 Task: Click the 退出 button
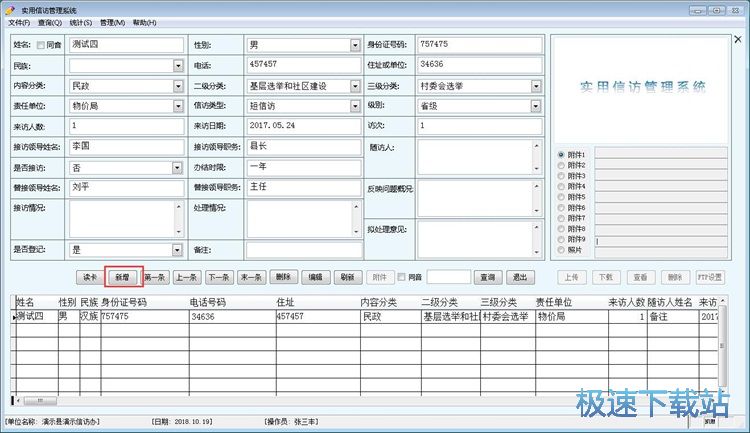click(520, 277)
